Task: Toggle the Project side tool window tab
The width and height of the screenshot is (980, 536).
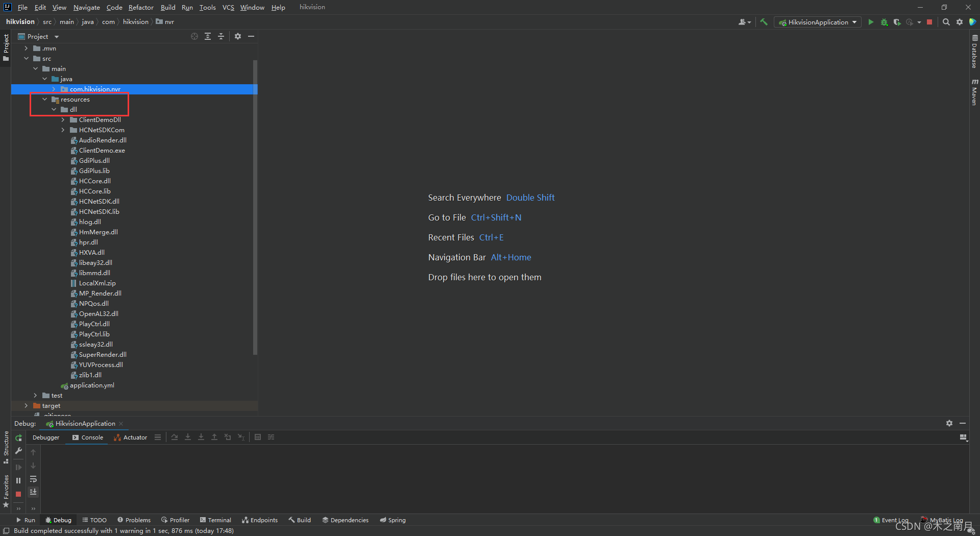Action: point(6,47)
